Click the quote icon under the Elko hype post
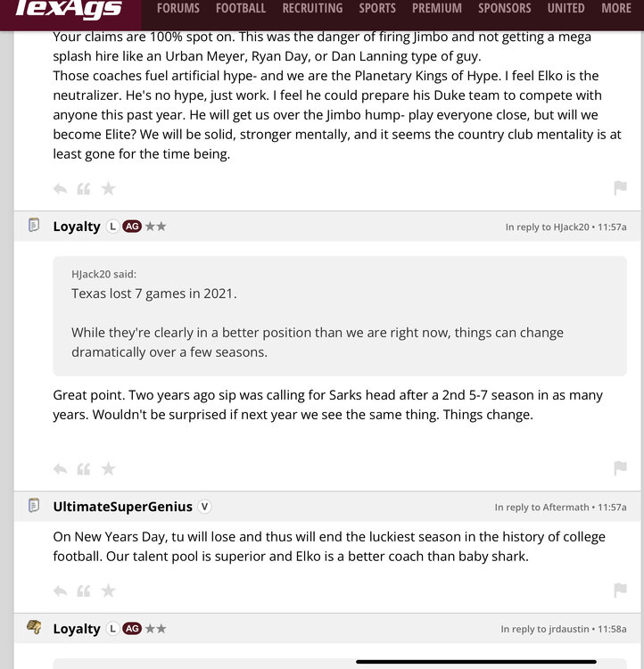 click(x=84, y=188)
